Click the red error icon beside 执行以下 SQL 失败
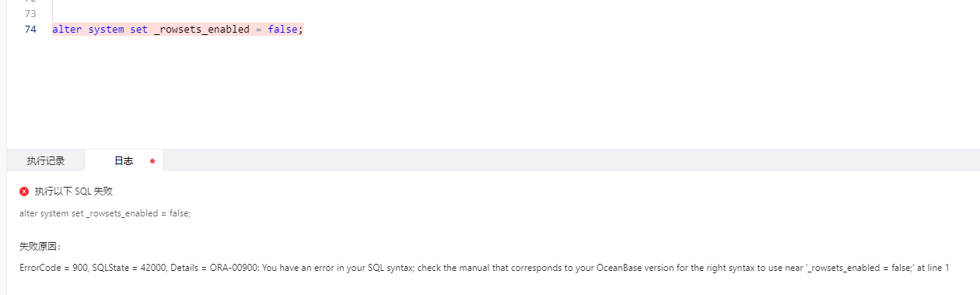The image size is (980, 295). [x=24, y=191]
